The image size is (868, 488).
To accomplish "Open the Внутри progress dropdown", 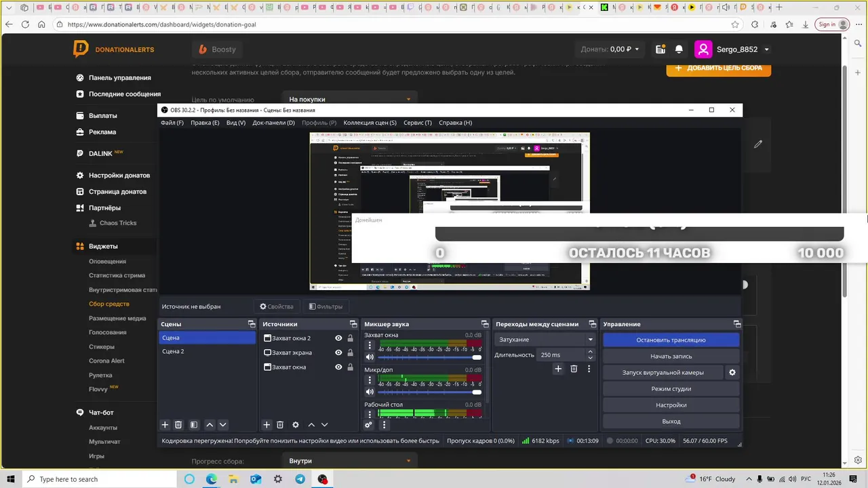I will [x=349, y=461].
